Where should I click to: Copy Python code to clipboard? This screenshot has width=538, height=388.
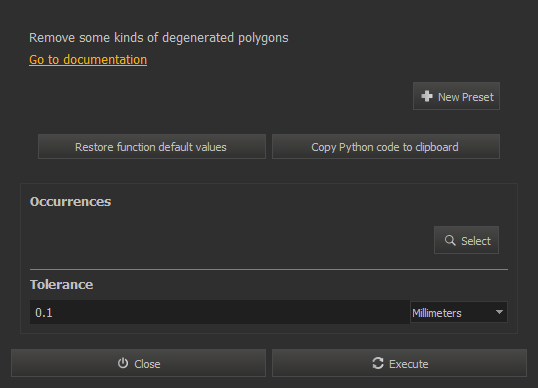click(386, 147)
